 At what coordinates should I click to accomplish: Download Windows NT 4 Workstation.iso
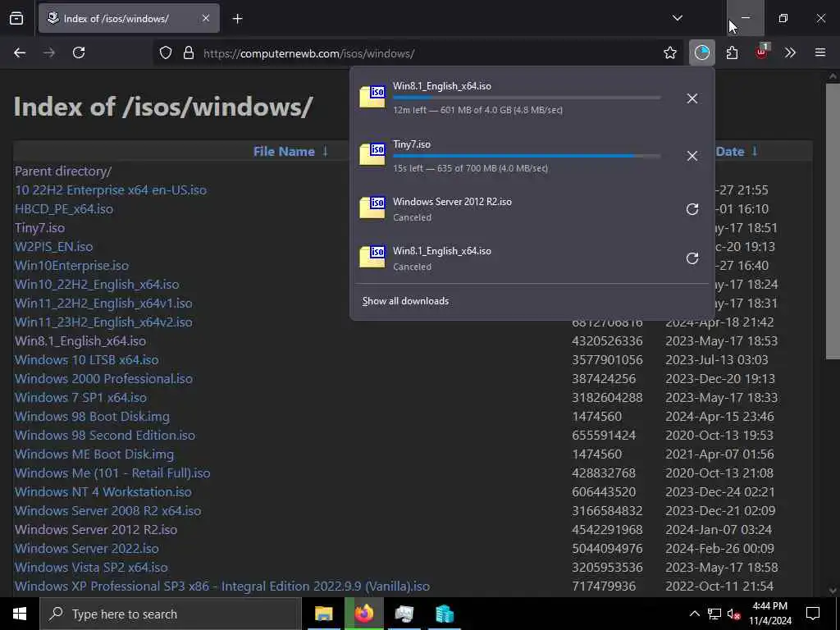tap(103, 492)
